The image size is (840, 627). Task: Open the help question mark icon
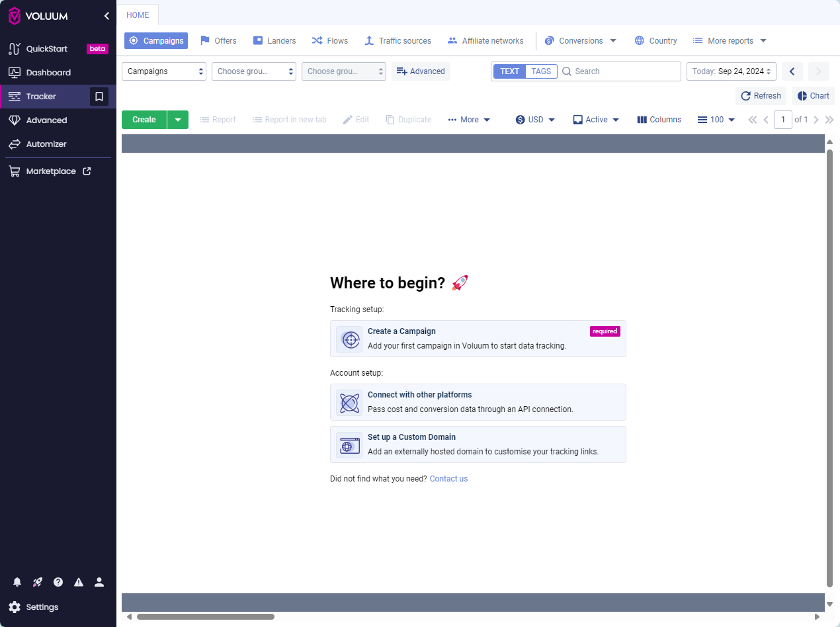pyautogui.click(x=58, y=582)
